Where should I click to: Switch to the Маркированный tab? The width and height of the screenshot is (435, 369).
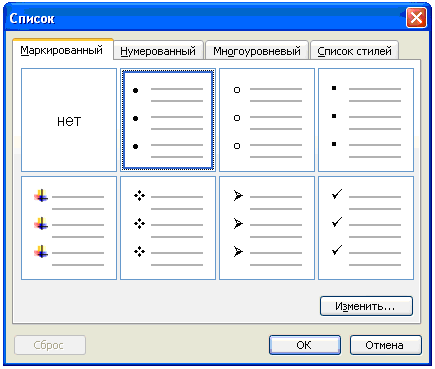62,50
